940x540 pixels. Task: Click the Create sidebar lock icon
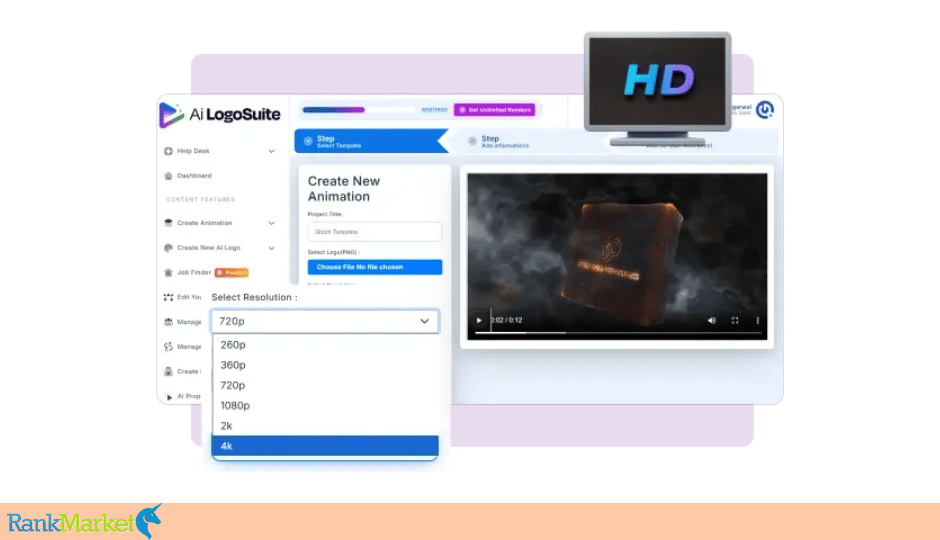[168, 372]
